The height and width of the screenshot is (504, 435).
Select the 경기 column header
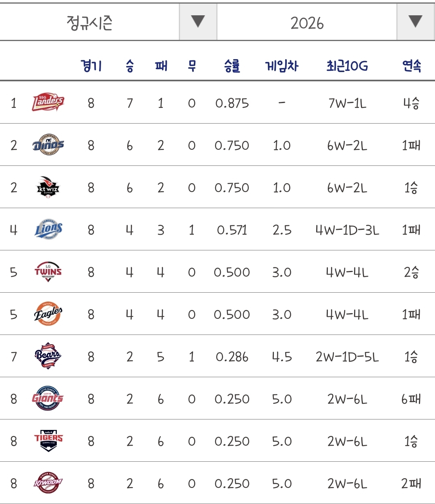91,66
